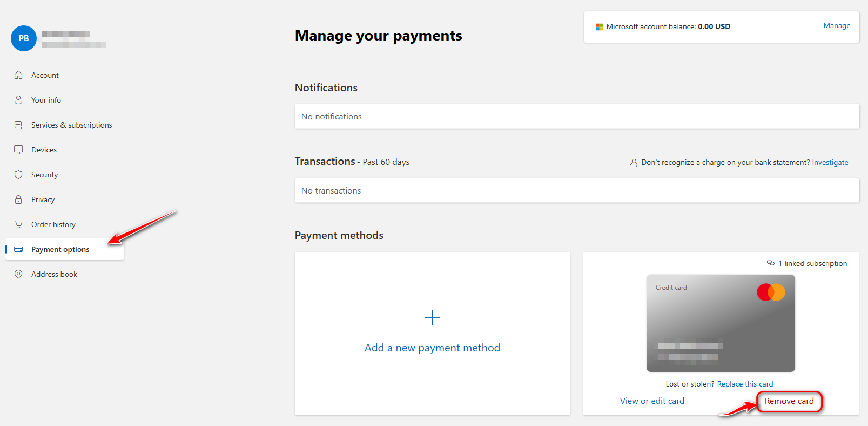Click the Address book location pin icon
This screenshot has height=426, width=868.
pyautogui.click(x=18, y=274)
